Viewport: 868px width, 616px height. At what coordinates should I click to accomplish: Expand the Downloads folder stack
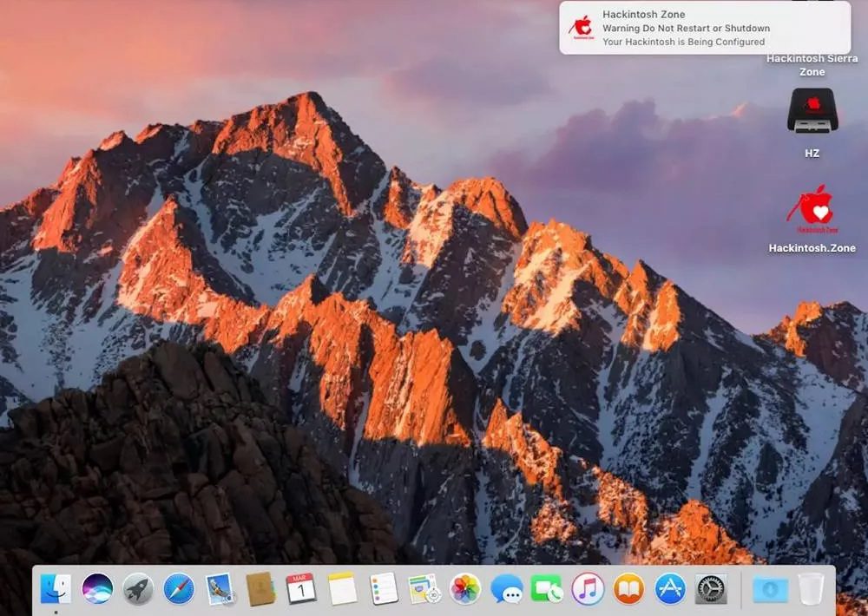coord(770,589)
